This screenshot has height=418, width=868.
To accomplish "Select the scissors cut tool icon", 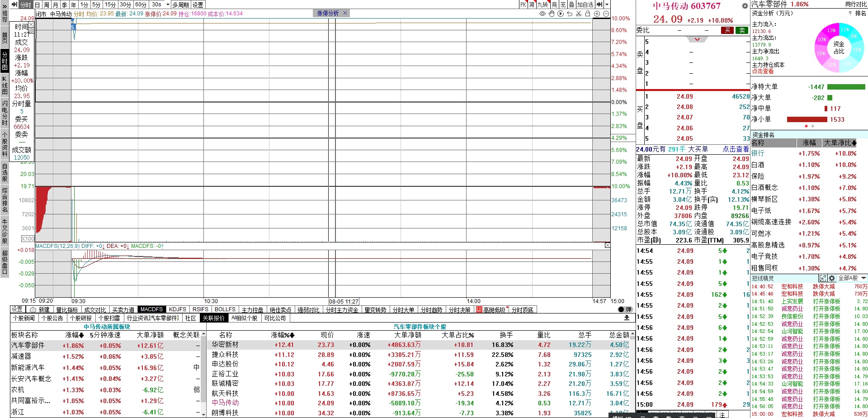I will click(579, 14).
